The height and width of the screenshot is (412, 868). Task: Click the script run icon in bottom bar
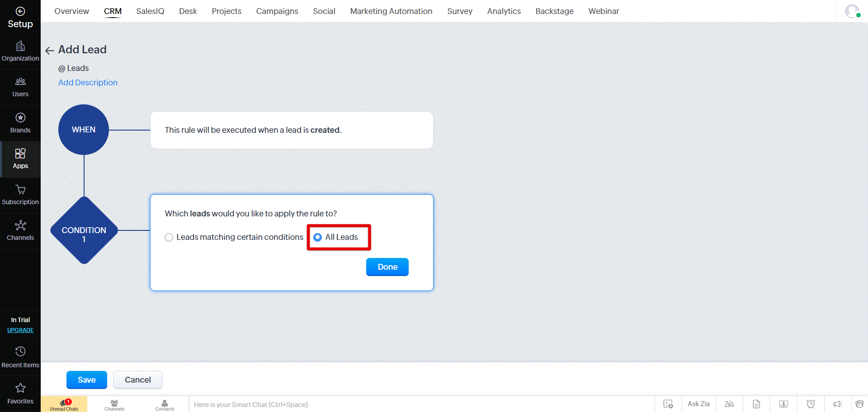click(x=668, y=404)
